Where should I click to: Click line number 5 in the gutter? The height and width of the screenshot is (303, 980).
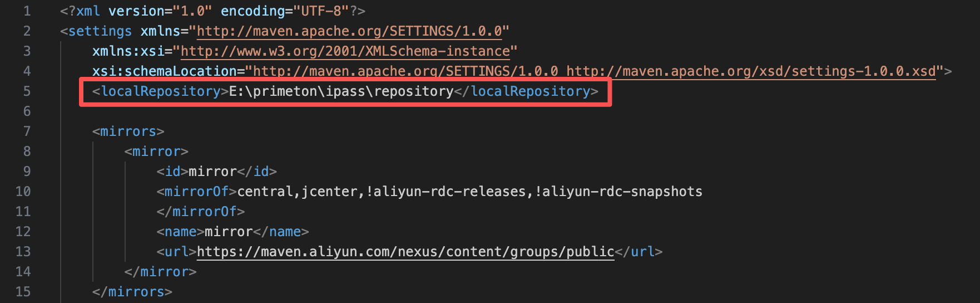(26, 91)
